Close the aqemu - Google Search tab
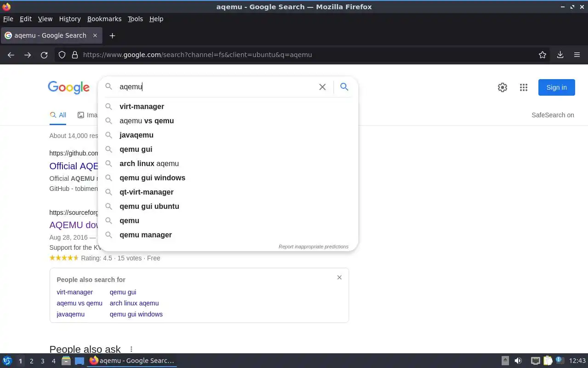 click(x=95, y=35)
